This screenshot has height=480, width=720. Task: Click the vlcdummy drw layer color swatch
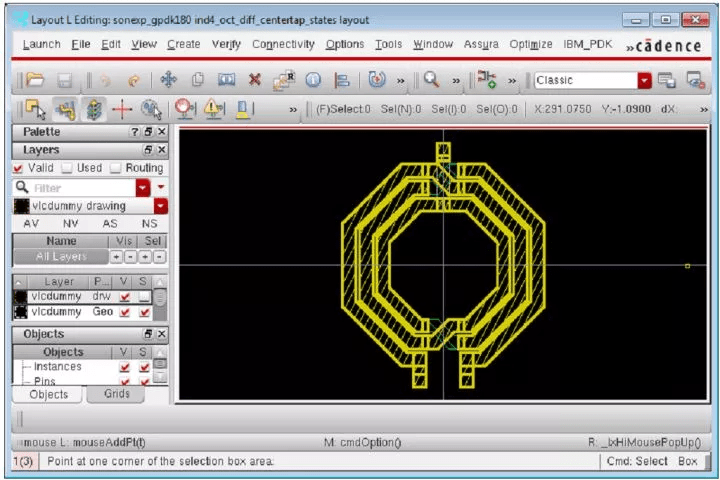(20, 297)
